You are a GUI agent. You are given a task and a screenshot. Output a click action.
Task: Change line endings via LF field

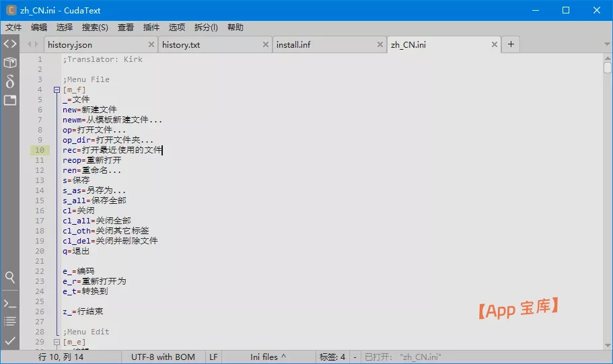click(213, 357)
